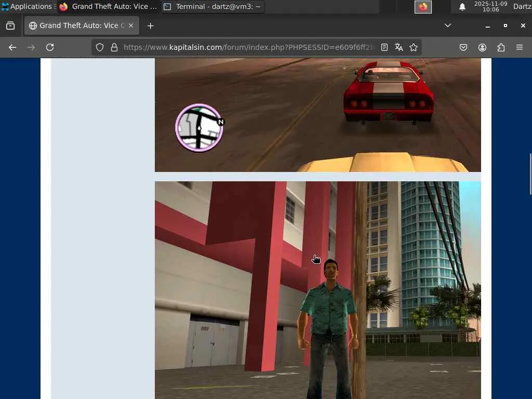Open the clock showing 2025-11-09 10:06

pyautogui.click(x=490, y=6)
